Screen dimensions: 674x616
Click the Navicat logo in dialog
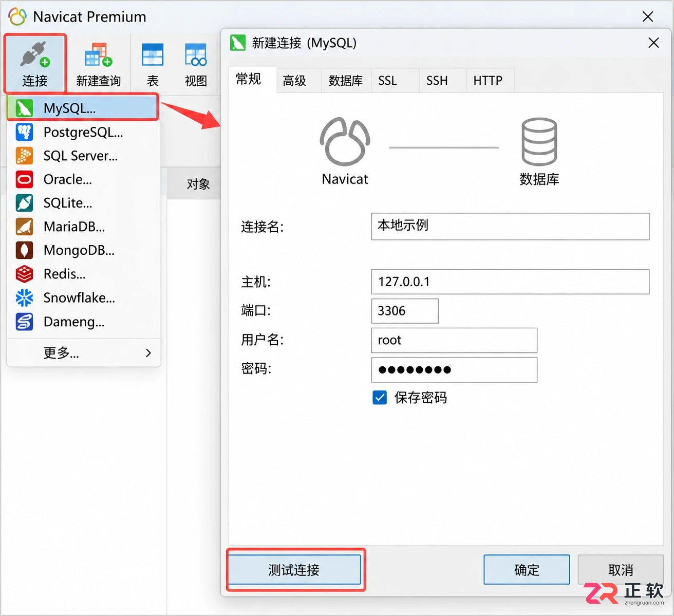345,142
